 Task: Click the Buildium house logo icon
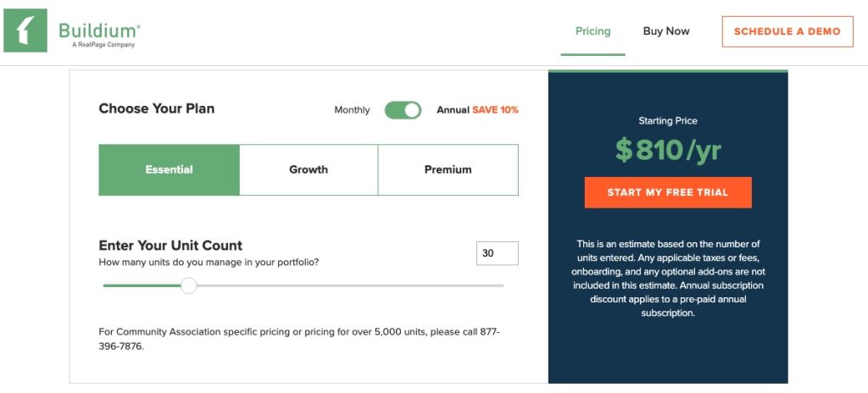[25, 32]
